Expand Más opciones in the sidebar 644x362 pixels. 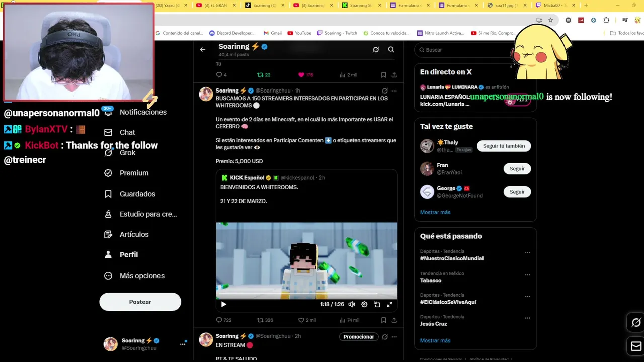[x=134, y=276]
